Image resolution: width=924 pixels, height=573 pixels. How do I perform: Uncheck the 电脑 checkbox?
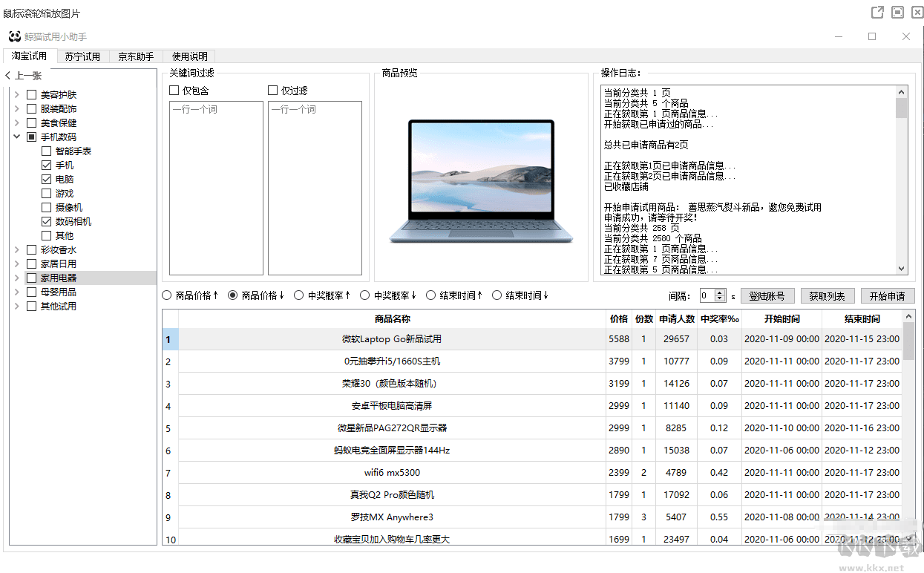tap(47, 180)
